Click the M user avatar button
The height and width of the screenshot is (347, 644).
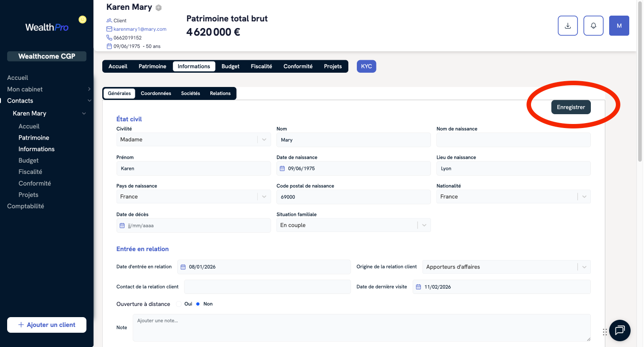click(x=619, y=26)
